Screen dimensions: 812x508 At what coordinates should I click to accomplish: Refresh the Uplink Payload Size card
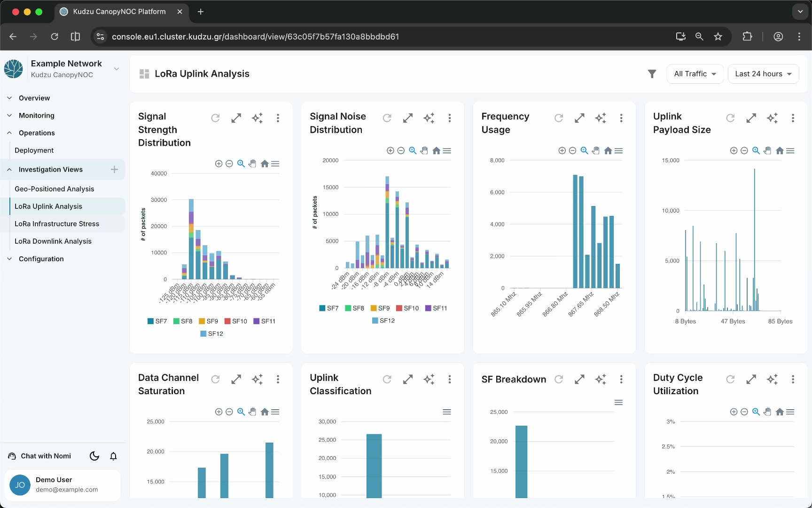730,118
